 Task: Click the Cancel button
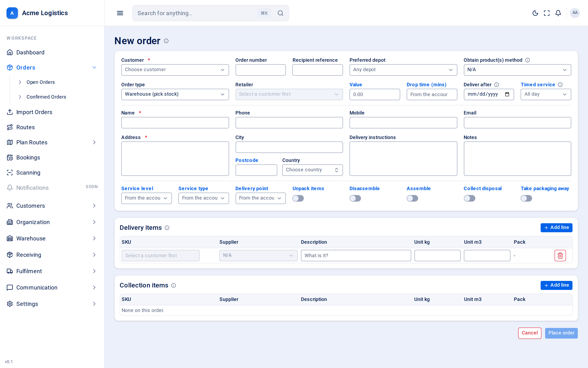(x=530, y=333)
